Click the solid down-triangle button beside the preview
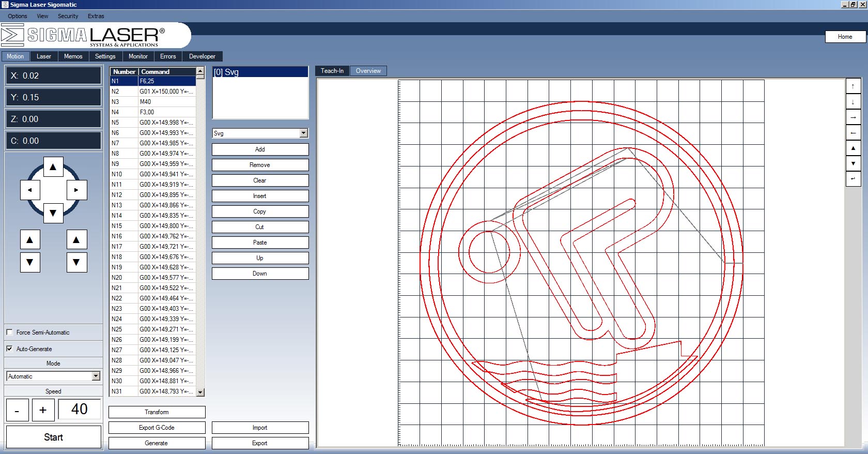Viewport: 868px width, 454px height. pos(853,163)
